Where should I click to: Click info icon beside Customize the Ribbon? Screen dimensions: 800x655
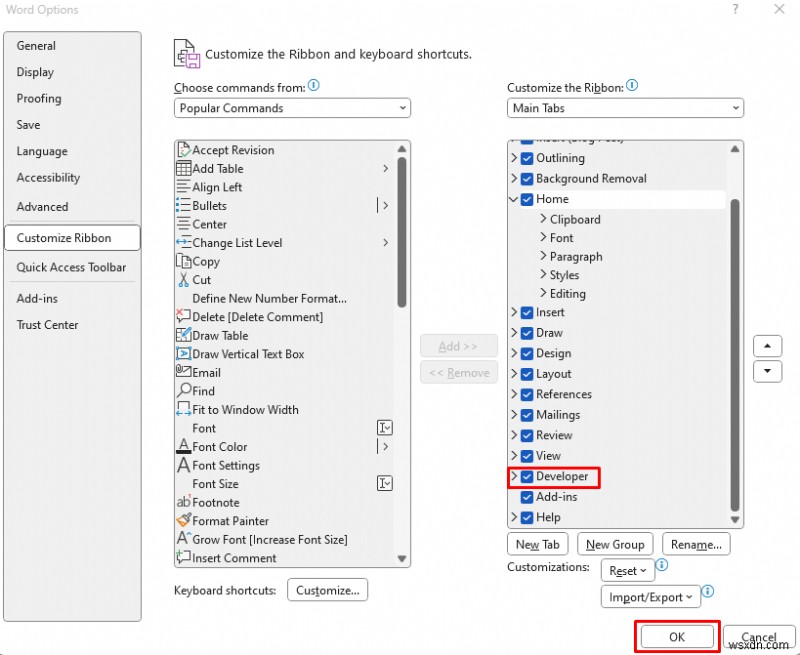pyautogui.click(x=632, y=86)
